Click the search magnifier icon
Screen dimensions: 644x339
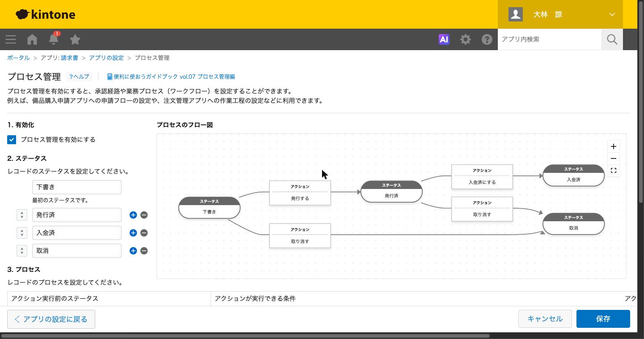pyautogui.click(x=612, y=39)
